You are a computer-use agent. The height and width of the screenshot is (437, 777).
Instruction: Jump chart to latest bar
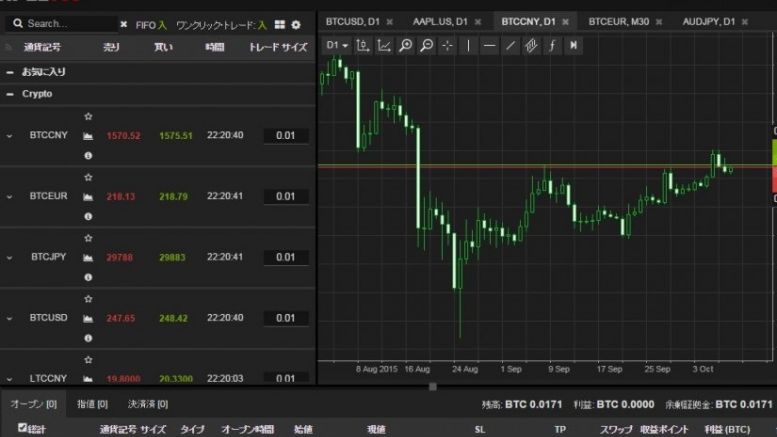pos(573,46)
